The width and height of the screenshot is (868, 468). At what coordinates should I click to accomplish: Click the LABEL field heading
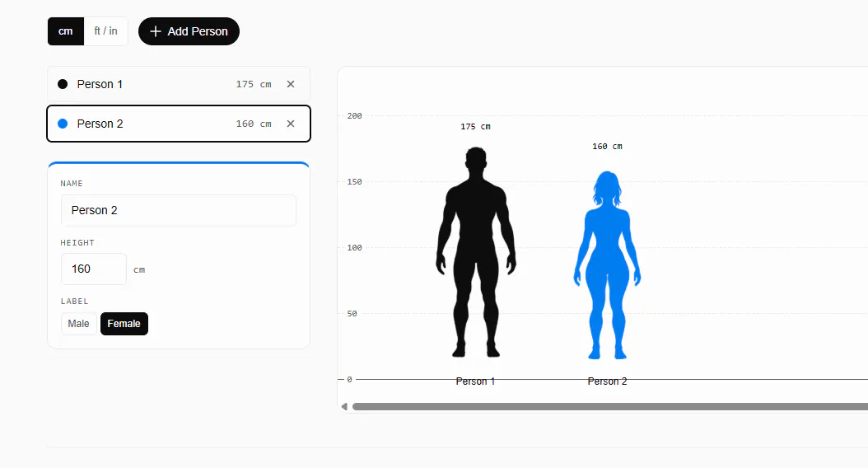(x=74, y=302)
